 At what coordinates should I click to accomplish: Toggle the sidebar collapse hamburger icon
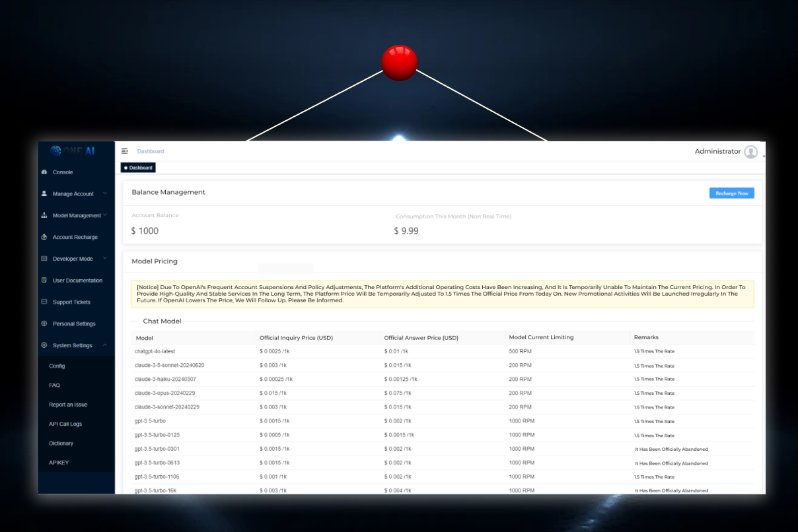coord(125,151)
